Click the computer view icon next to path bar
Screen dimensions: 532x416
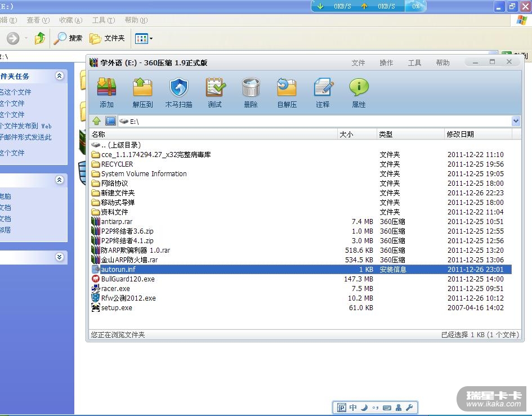(110, 121)
